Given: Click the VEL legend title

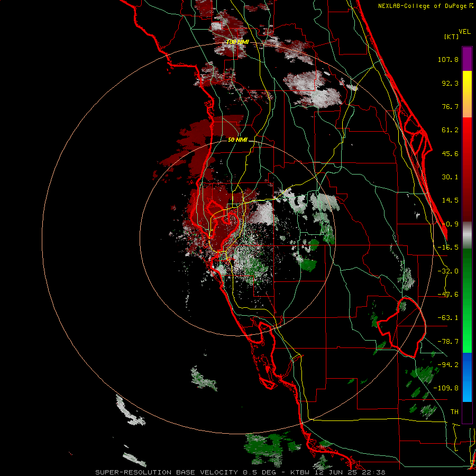Looking at the screenshot, I should tap(465, 32).
